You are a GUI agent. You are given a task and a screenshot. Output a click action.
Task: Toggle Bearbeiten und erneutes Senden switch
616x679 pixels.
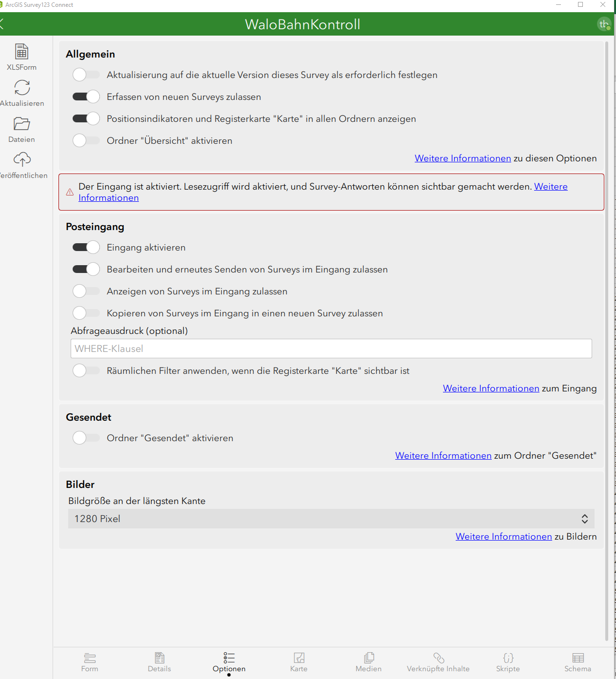point(86,269)
